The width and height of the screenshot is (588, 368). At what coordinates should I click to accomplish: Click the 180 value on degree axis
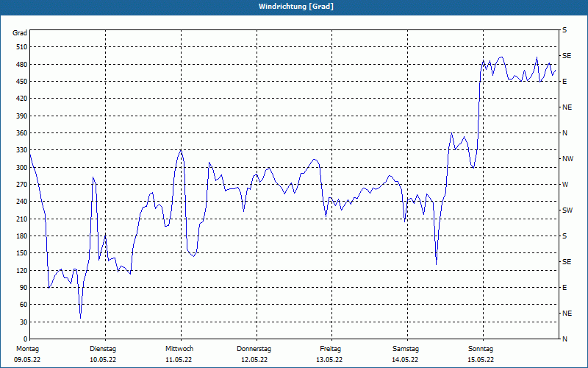22,236
